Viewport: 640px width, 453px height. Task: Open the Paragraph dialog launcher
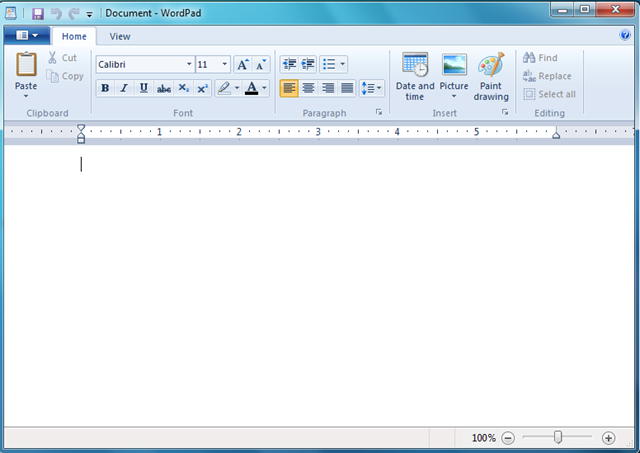pos(379,112)
